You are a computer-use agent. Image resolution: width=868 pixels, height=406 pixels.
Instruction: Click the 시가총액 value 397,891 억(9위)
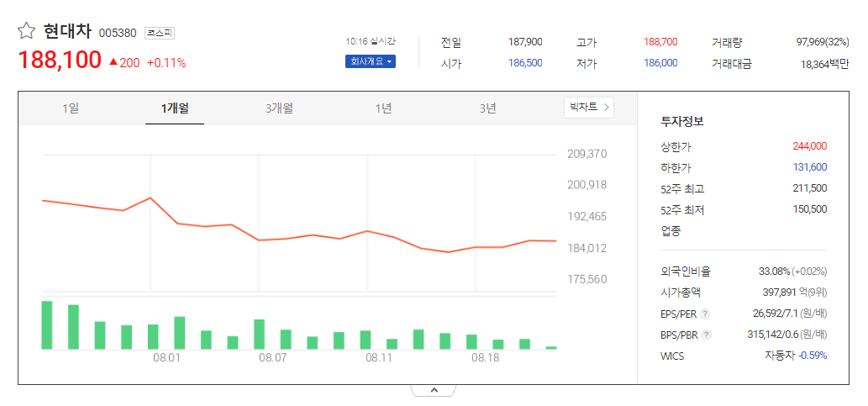coord(795,293)
